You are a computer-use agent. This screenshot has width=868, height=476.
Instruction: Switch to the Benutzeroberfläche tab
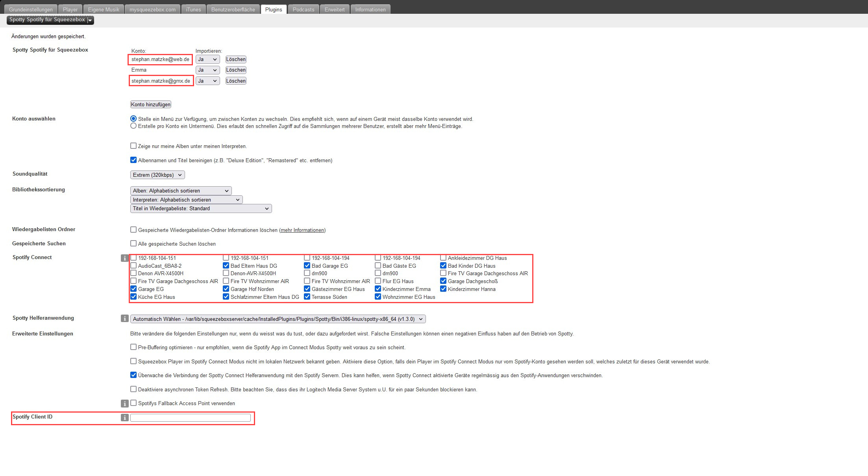233,9
